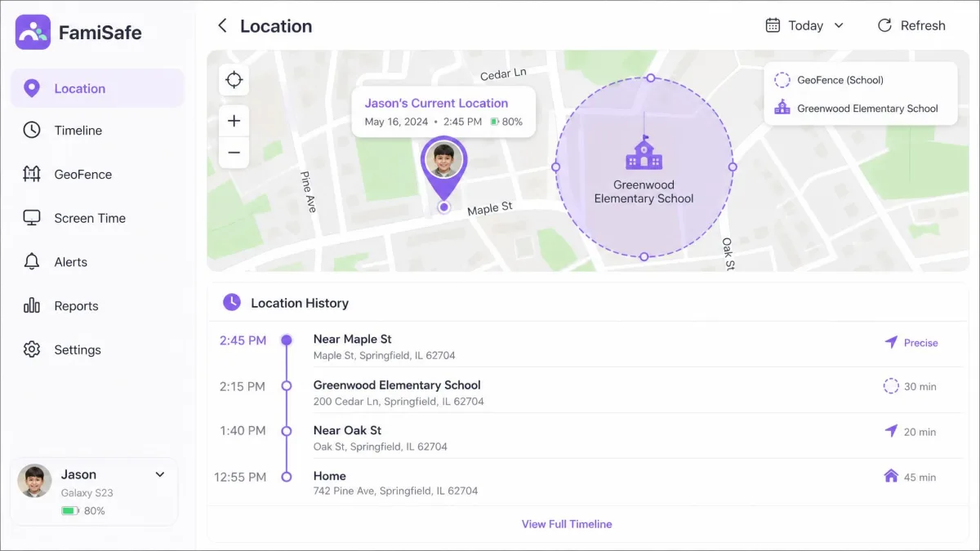This screenshot has width=980, height=551.
Task: Click the Refresh circular arrow icon
Action: click(884, 25)
